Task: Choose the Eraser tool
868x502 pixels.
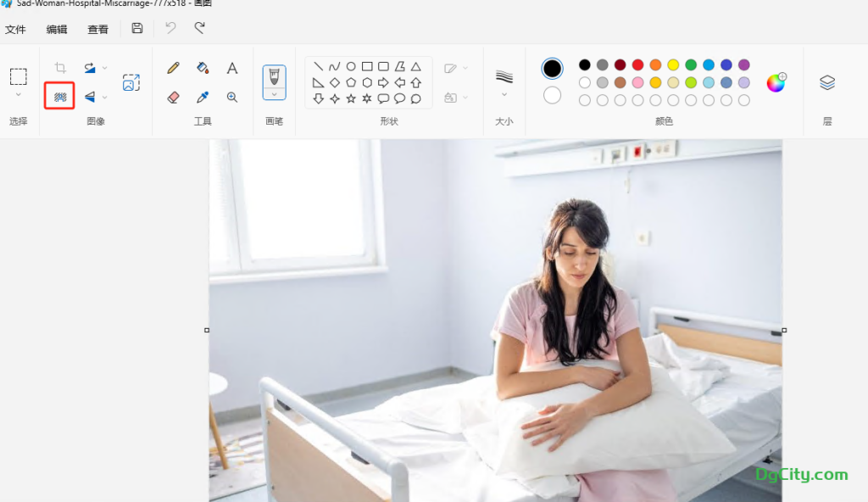Action: 174,97
